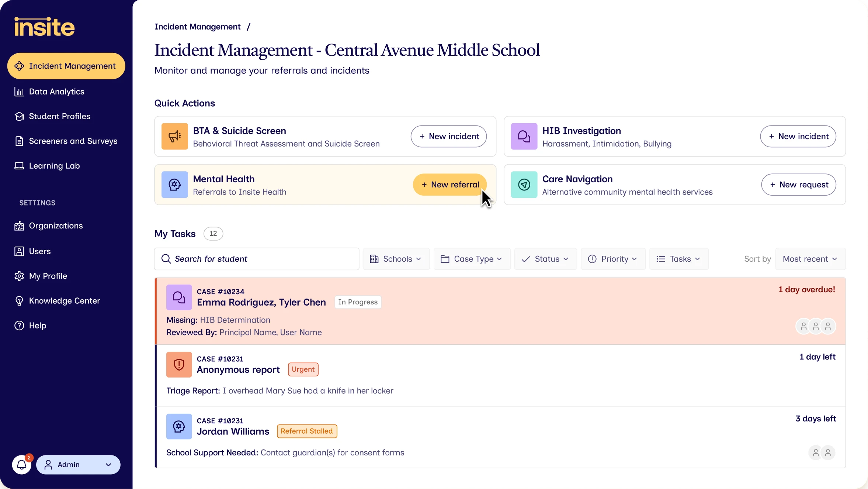Click assignee avatars on Jordan Williams case

(x=822, y=452)
